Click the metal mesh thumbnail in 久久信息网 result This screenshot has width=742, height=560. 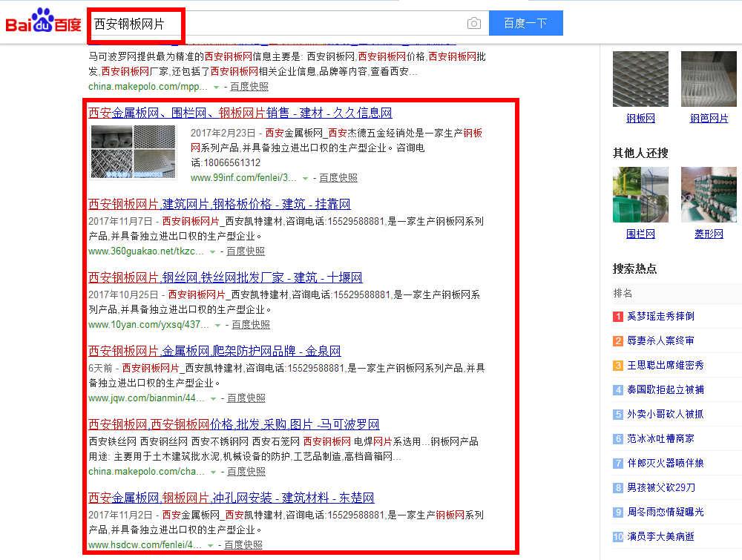[133, 152]
